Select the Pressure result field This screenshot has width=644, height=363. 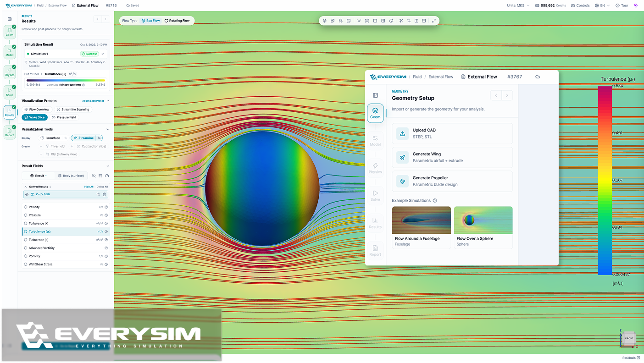coord(66,215)
